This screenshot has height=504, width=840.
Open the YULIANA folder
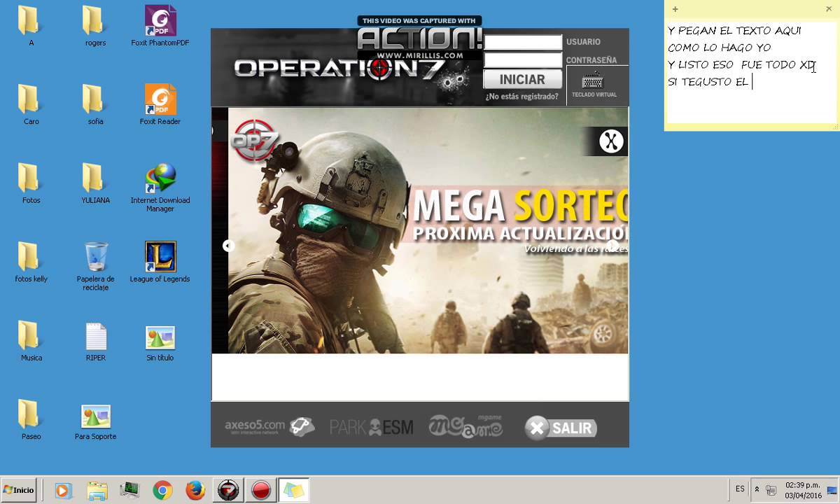coord(95,183)
